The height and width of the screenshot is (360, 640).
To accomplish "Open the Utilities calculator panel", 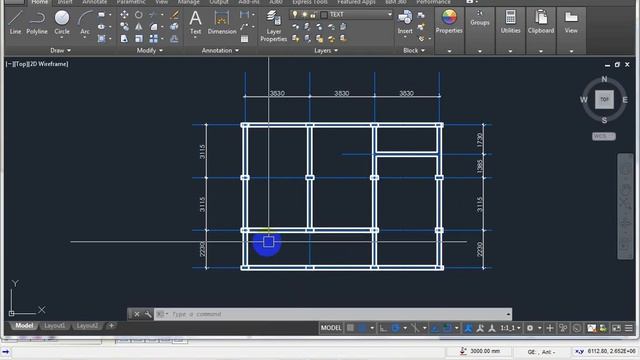I will (x=510, y=22).
